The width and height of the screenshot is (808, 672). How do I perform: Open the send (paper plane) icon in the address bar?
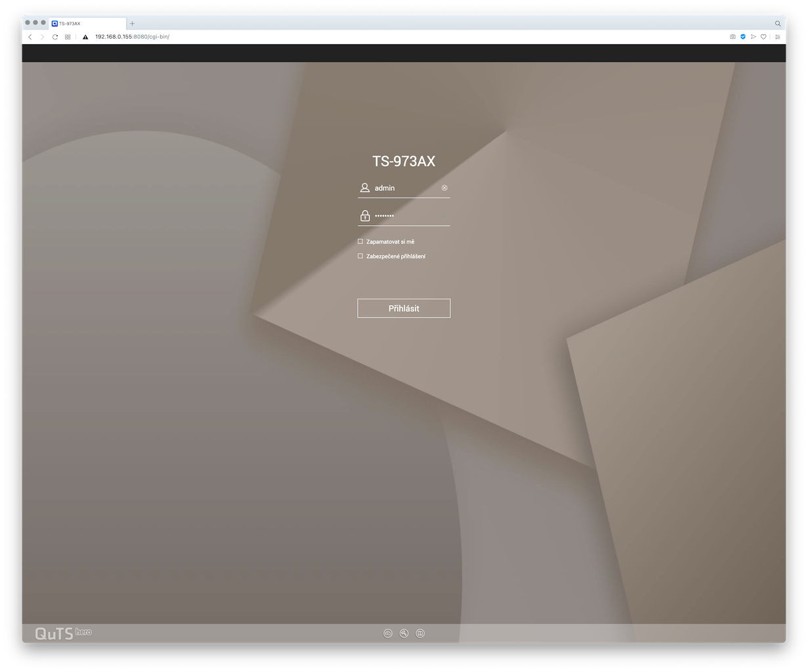click(754, 37)
